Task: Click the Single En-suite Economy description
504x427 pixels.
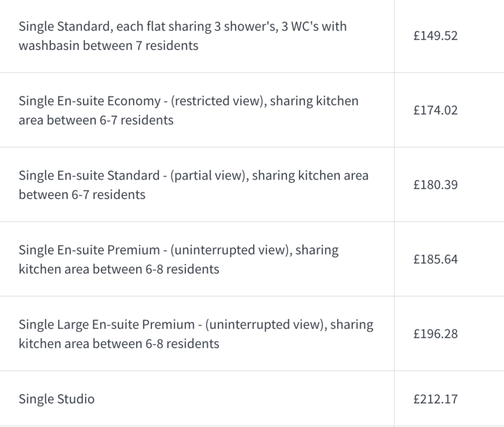Action: point(189,110)
